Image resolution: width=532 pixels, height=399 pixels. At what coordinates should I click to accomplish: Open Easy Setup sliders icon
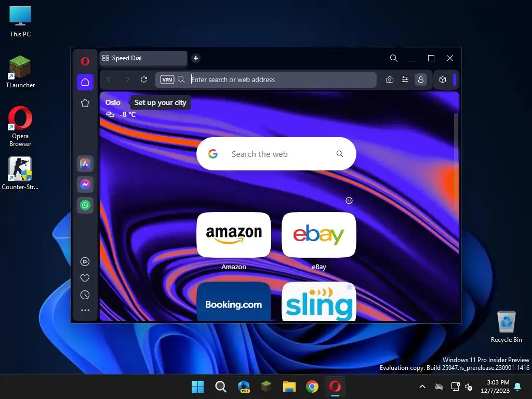pyautogui.click(x=405, y=79)
